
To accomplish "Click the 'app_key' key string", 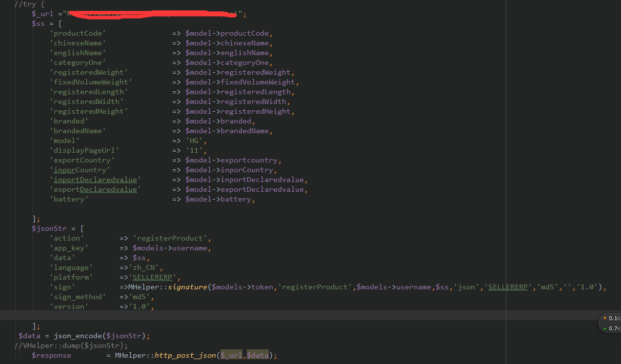I will (x=69, y=248).
